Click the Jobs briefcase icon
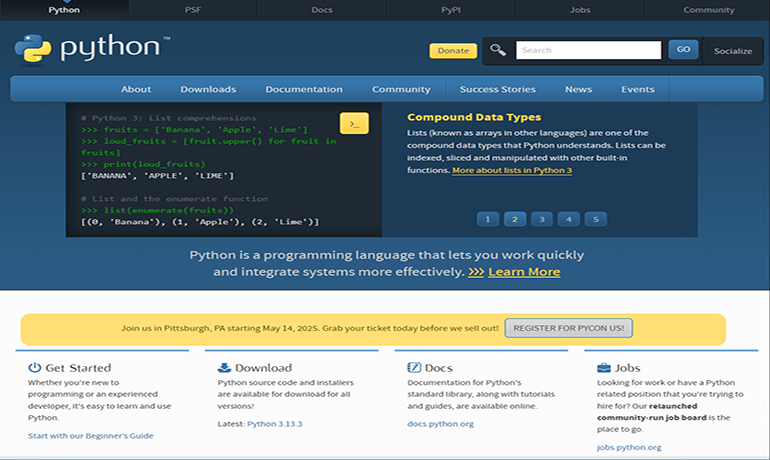The width and height of the screenshot is (770, 460). coord(604,368)
